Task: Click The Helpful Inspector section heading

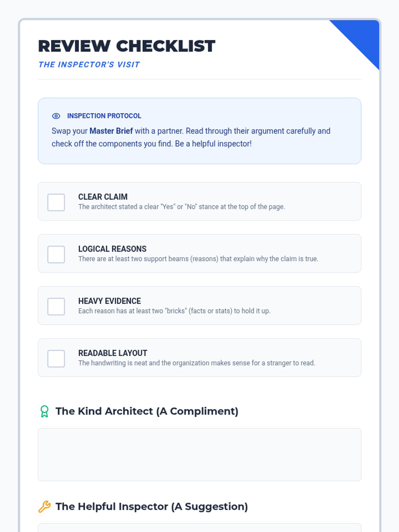Action: point(151,506)
